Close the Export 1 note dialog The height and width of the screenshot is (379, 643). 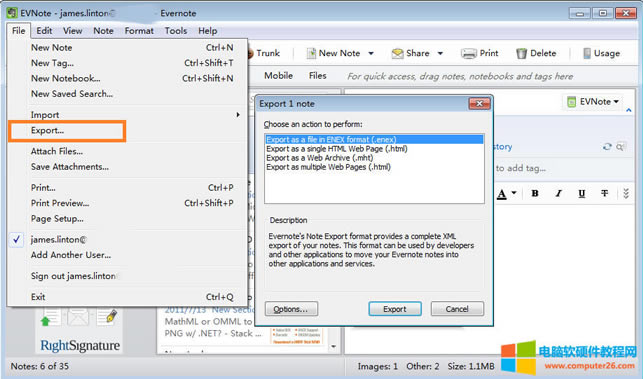pos(479,104)
